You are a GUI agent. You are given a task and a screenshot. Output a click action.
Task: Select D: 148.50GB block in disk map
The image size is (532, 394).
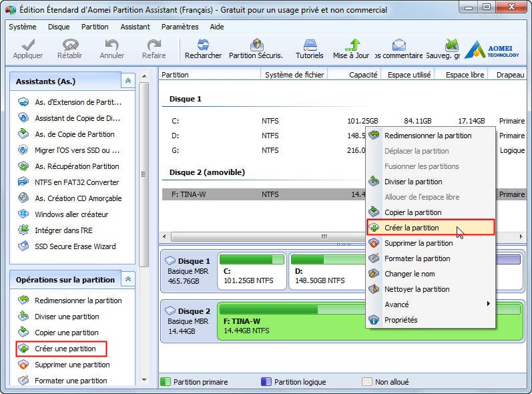click(327, 272)
